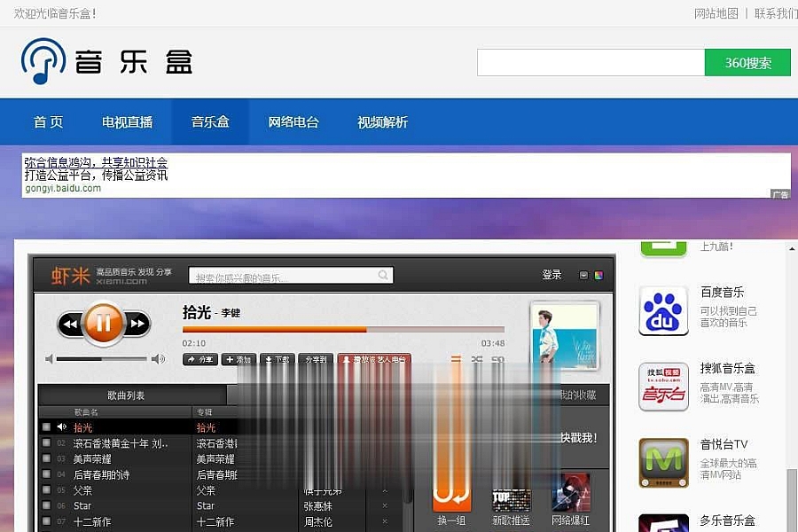Check the checkbox for 拾光 row
The width and height of the screenshot is (798, 532).
click(46, 426)
